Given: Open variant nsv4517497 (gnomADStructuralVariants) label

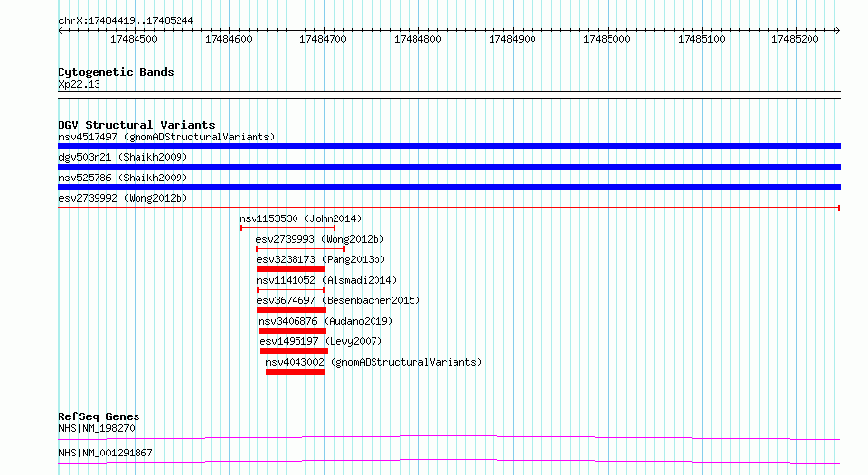Looking at the screenshot, I should pyautogui.click(x=167, y=137).
